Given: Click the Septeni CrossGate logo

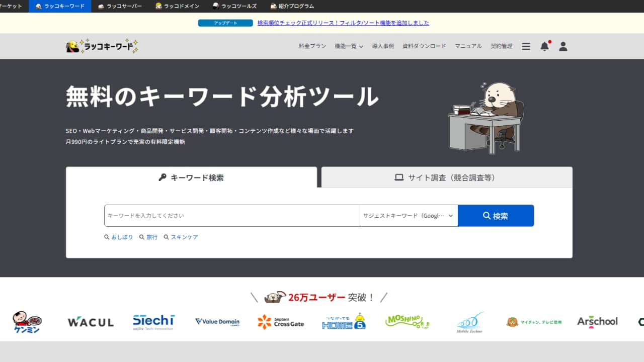Looking at the screenshot, I should [x=281, y=322].
